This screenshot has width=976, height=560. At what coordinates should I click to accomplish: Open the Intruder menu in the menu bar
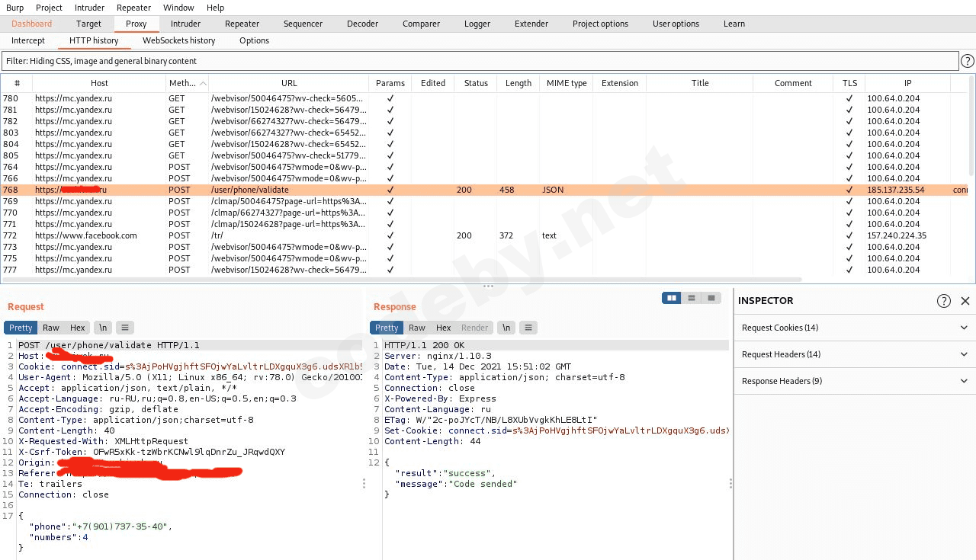(89, 8)
